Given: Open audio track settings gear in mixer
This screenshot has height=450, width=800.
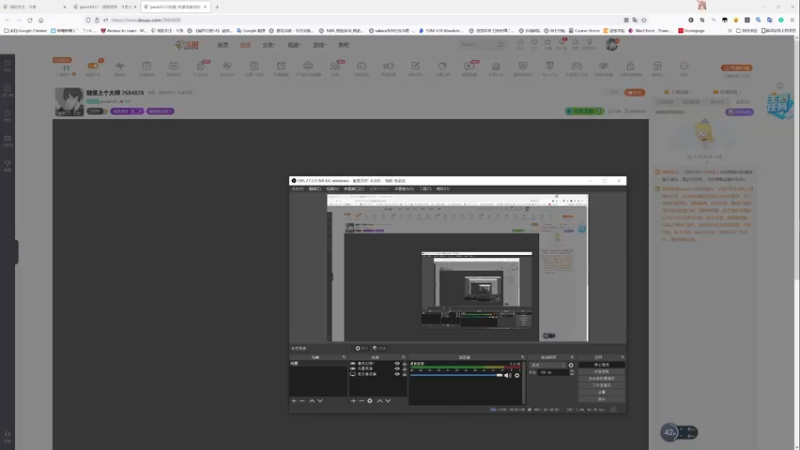Looking at the screenshot, I should tap(517, 376).
